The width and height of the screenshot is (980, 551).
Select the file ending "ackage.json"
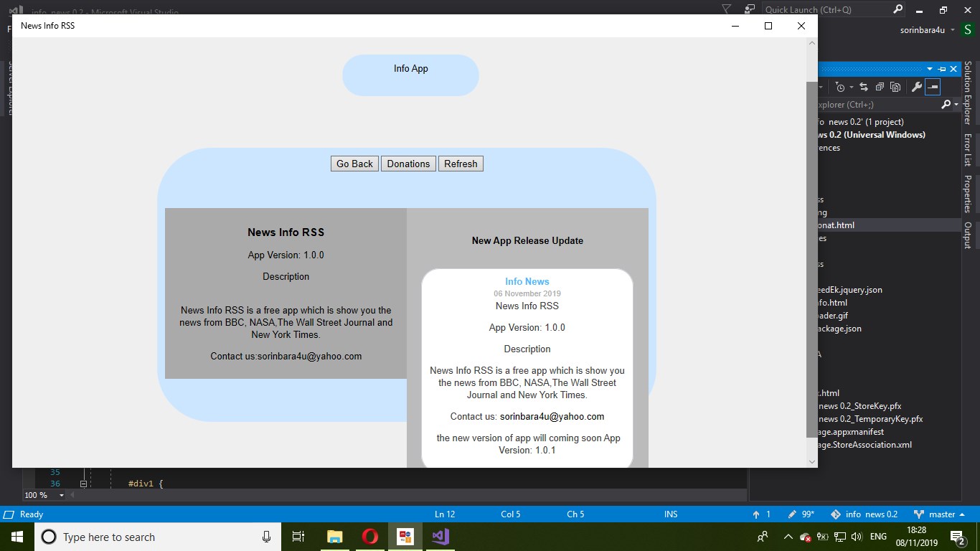click(x=840, y=329)
